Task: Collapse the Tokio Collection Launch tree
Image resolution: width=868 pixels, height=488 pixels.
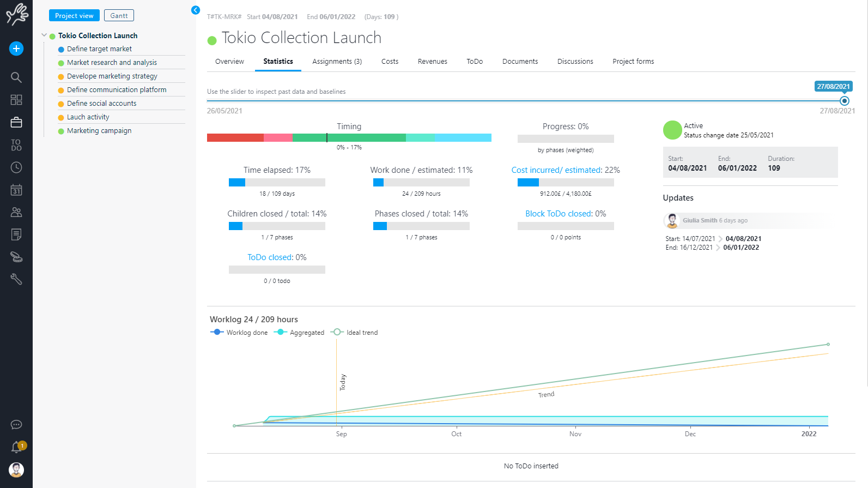Action: coord(44,35)
